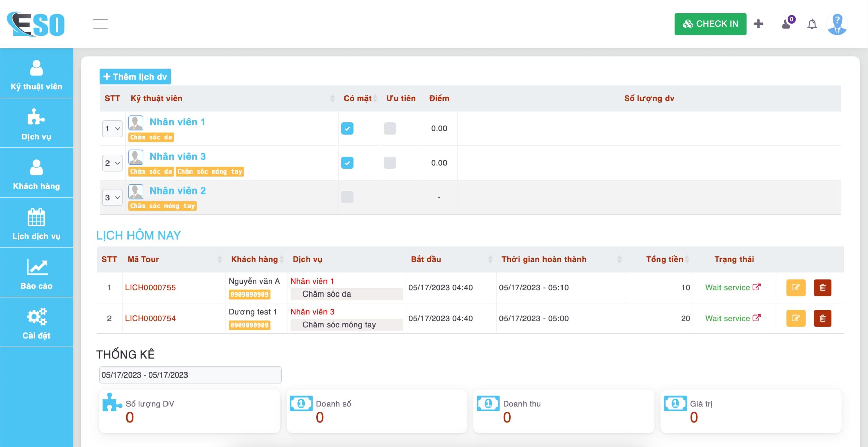Click the green CHECK IN button
The width and height of the screenshot is (868, 447).
(x=710, y=24)
